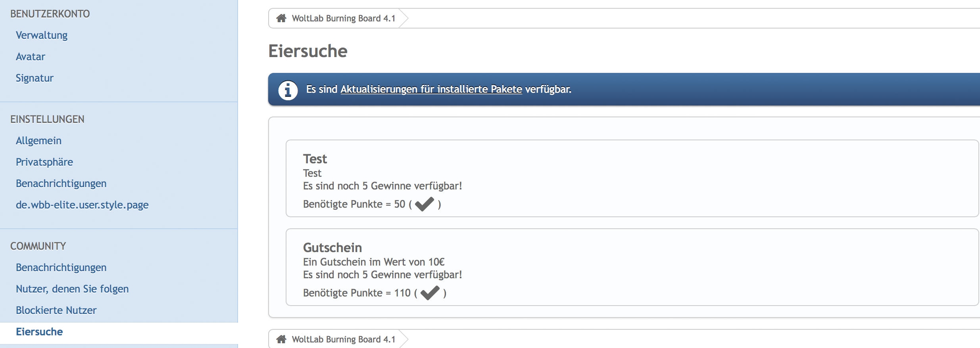The image size is (980, 348).
Task: Click the info icon in blue notice
Action: 288,90
